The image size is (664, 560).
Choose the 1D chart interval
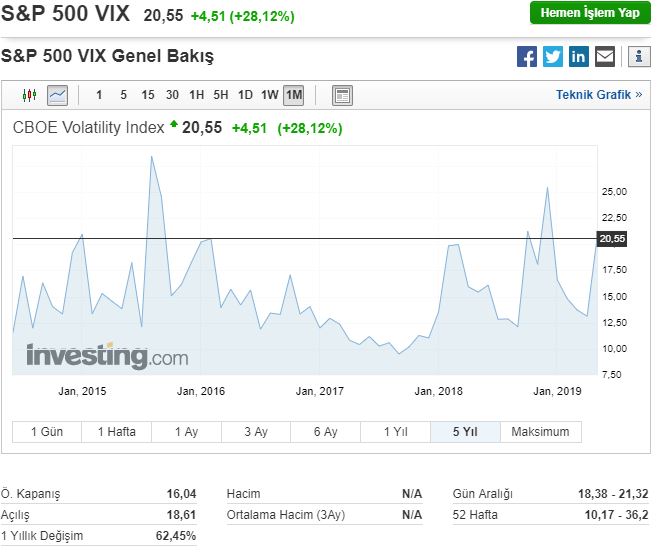point(245,95)
